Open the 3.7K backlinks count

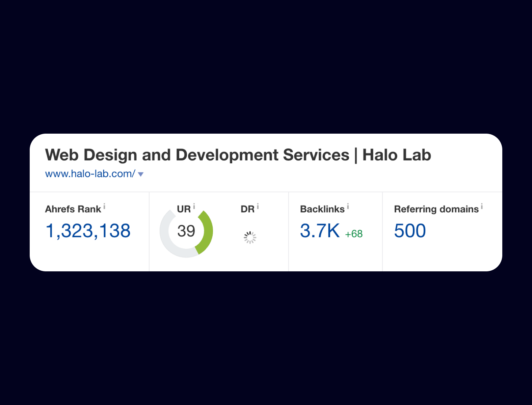320,231
